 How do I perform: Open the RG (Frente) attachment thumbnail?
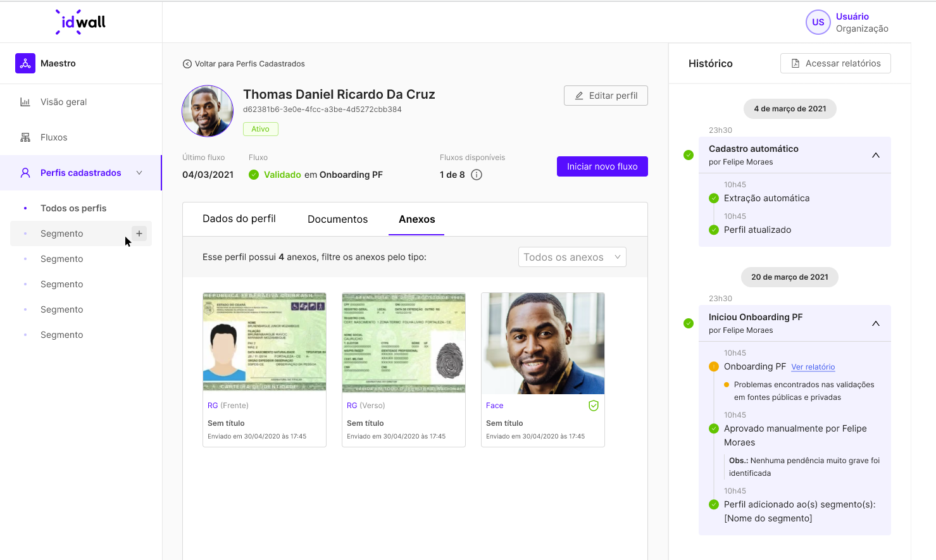264,342
